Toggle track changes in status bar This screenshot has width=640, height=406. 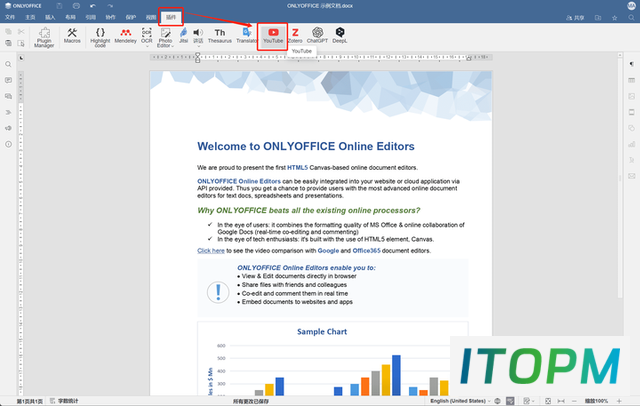point(527,401)
